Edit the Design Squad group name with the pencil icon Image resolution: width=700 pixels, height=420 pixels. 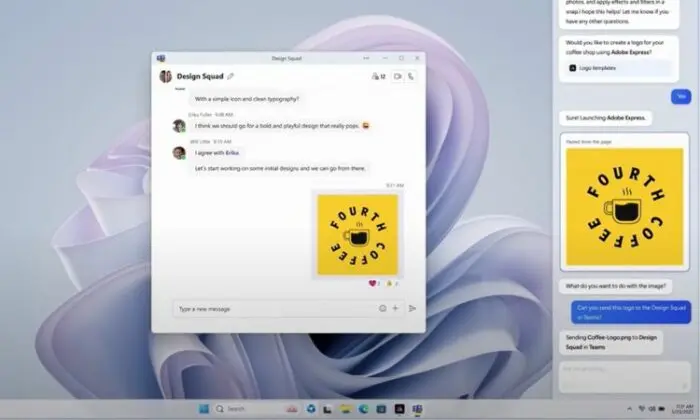(230, 76)
